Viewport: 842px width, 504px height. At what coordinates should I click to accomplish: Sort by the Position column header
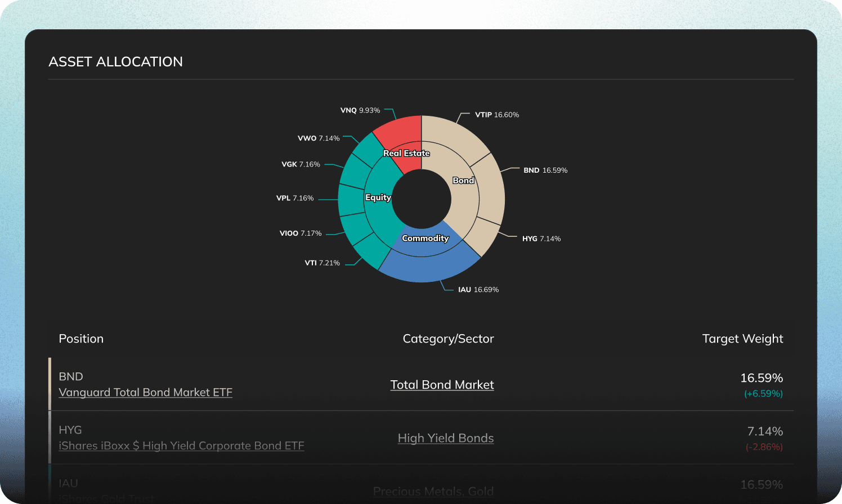[x=81, y=339]
